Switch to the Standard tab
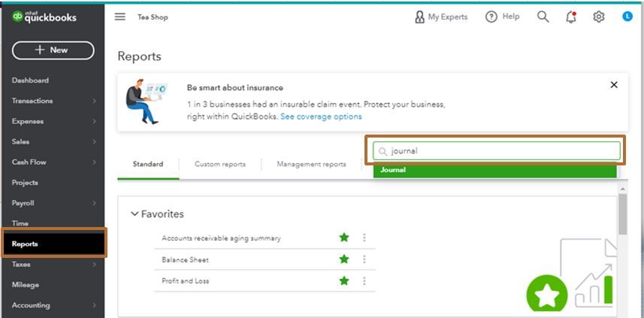This screenshot has width=644, height=318. point(148,164)
